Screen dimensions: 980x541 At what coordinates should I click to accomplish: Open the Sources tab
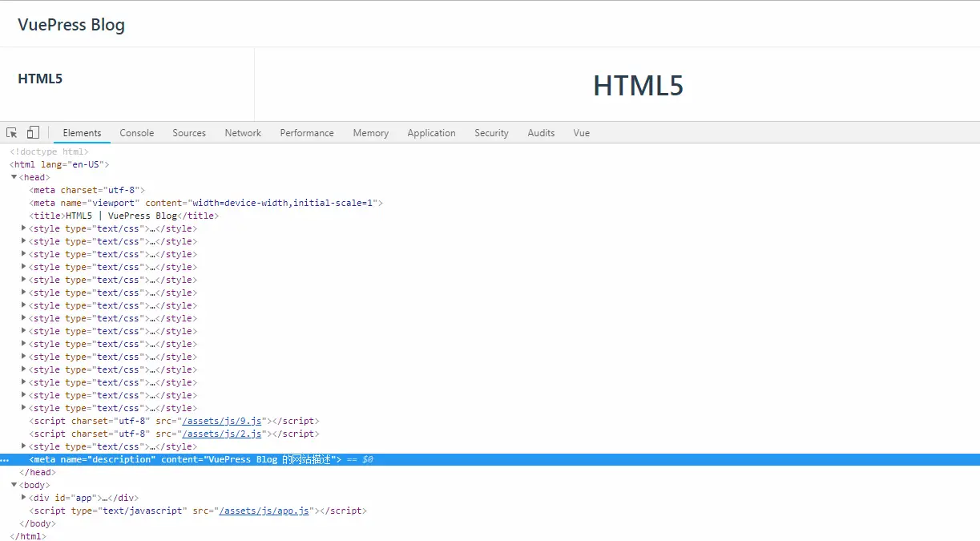coord(189,133)
